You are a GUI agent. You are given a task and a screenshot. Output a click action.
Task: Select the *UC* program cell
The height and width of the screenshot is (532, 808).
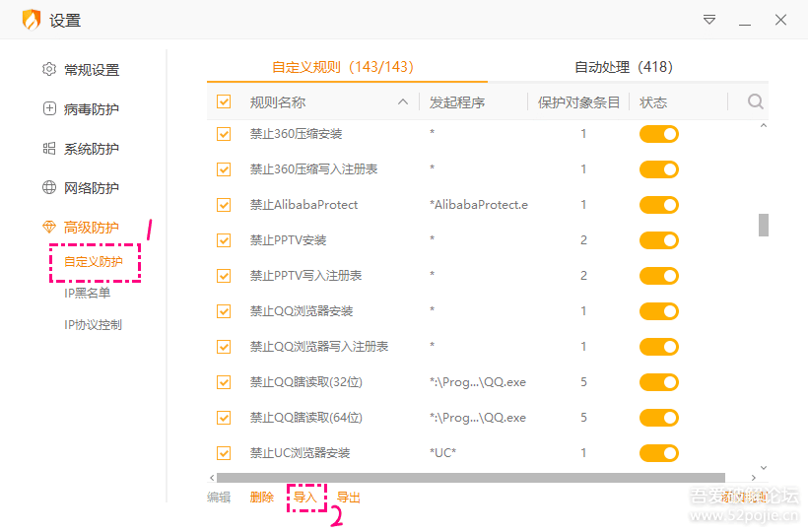442,453
